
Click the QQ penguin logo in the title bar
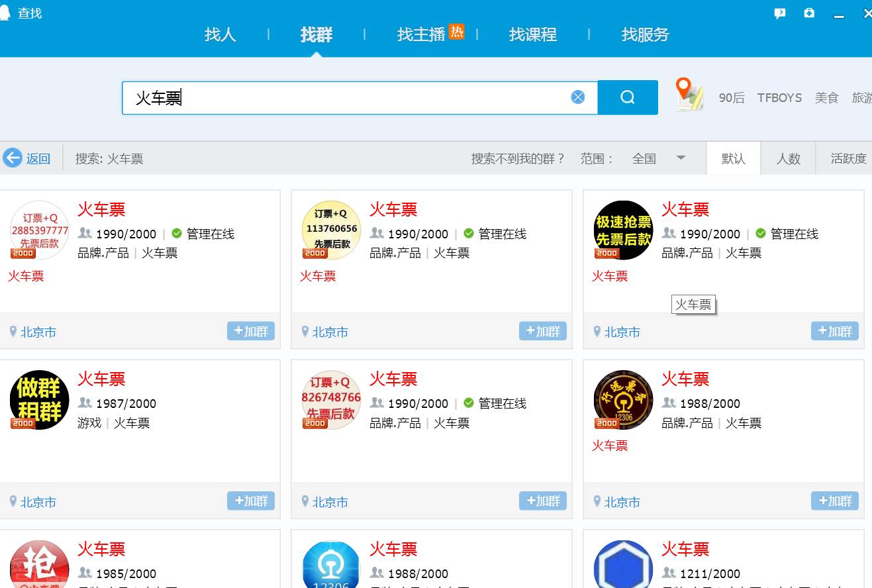coord(5,13)
